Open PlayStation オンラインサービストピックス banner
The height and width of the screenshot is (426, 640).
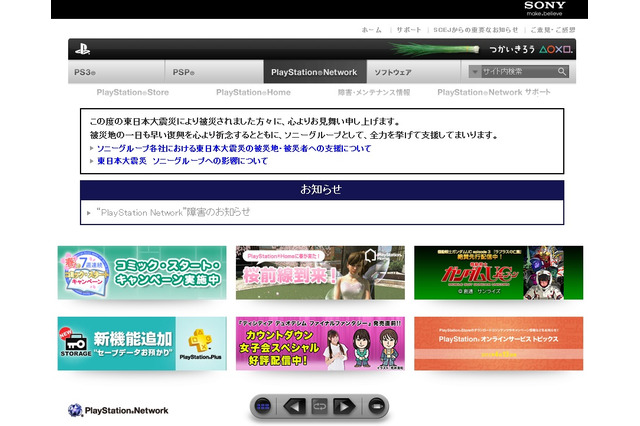[498, 344]
